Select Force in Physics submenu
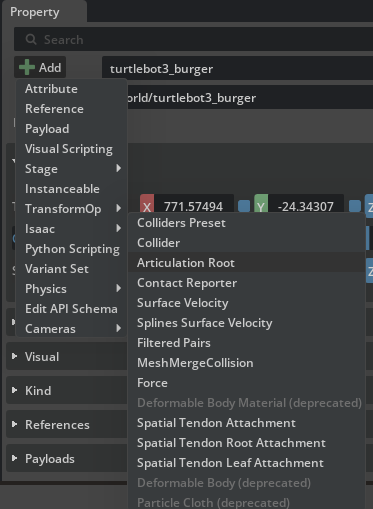Viewport: 373px width, 509px height. [246, 383]
